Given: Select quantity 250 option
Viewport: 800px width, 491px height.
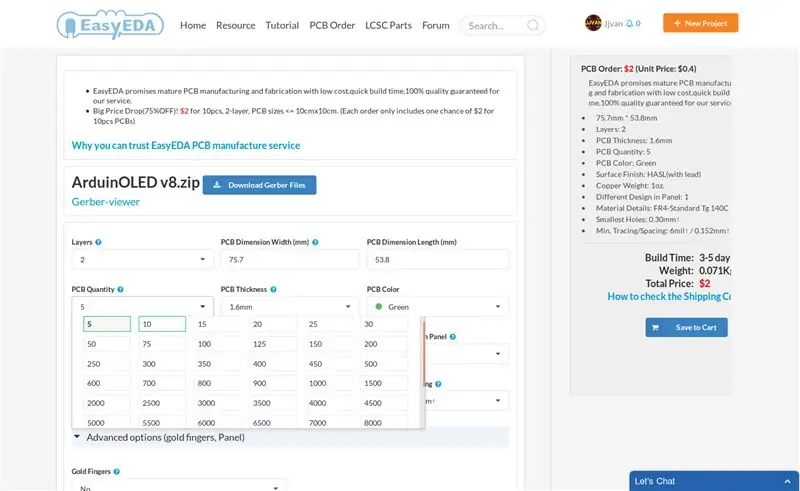Looking at the screenshot, I should click(107, 364).
